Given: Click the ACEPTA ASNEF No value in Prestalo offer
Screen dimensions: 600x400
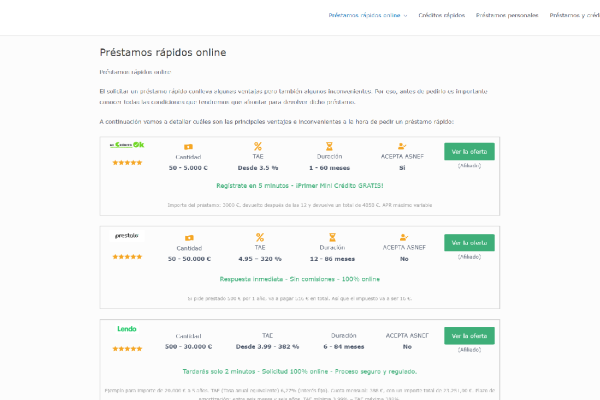Looking at the screenshot, I should [x=404, y=259].
